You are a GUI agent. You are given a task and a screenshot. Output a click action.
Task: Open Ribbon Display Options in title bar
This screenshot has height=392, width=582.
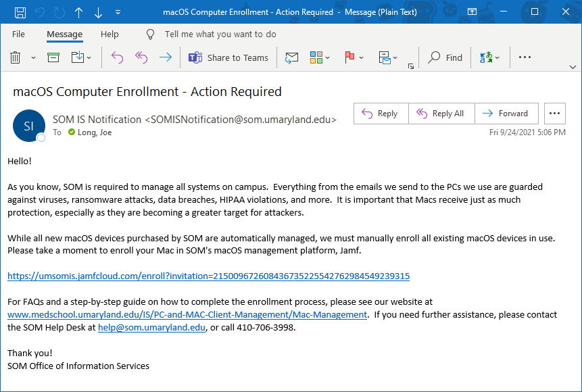[x=472, y=12]
